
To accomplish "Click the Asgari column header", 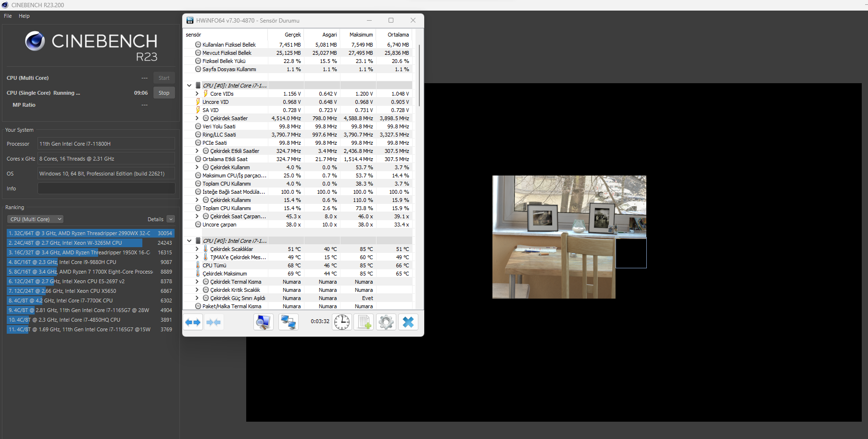I will [322, 35].
